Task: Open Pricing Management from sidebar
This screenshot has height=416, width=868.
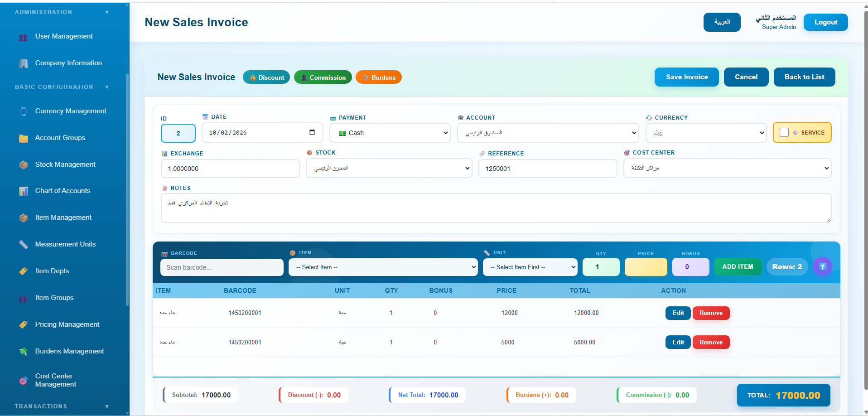Action: (x=67, y=324)
